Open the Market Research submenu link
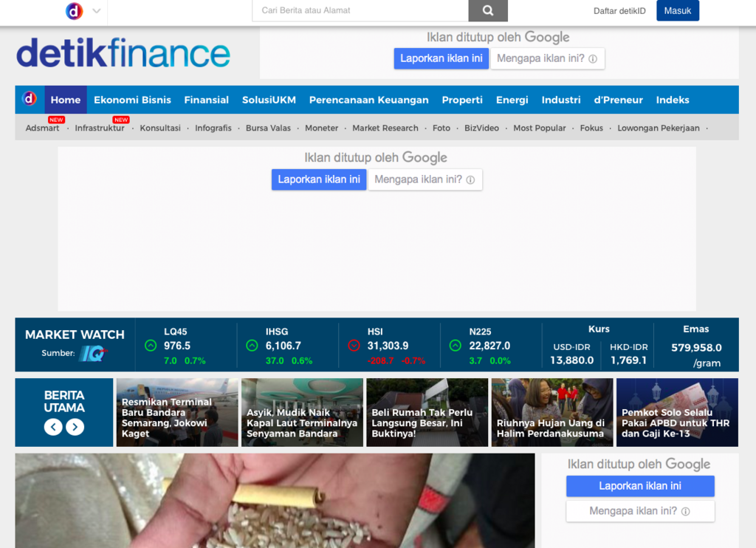756x548 pixels. [385, 128]
